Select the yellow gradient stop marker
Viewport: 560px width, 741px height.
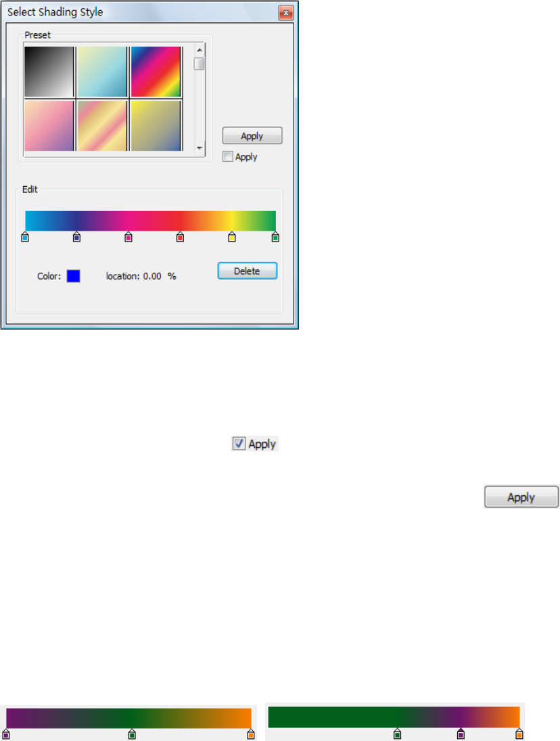(232, 237)
